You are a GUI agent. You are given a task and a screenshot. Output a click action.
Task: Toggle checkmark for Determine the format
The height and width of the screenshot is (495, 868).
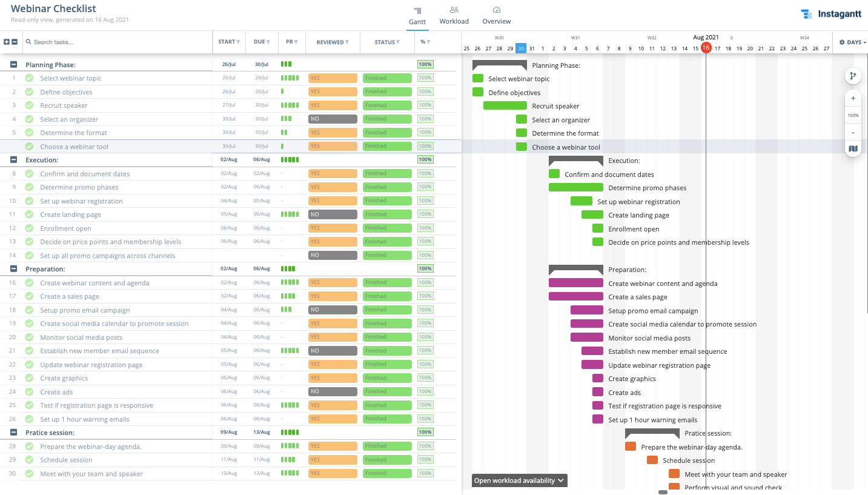[29, 133]
